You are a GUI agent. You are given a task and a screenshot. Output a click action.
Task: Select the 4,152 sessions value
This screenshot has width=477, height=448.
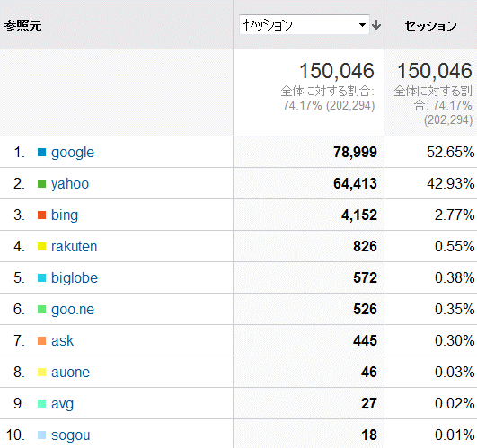[x=359, y=215]
